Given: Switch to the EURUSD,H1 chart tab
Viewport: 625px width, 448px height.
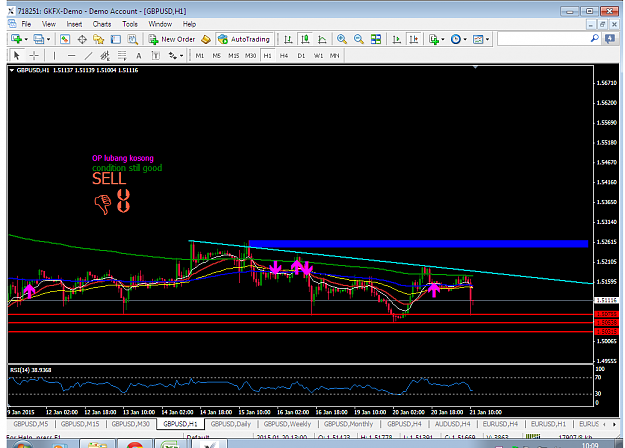Looking at the screenshot, I should coord(548,424).
